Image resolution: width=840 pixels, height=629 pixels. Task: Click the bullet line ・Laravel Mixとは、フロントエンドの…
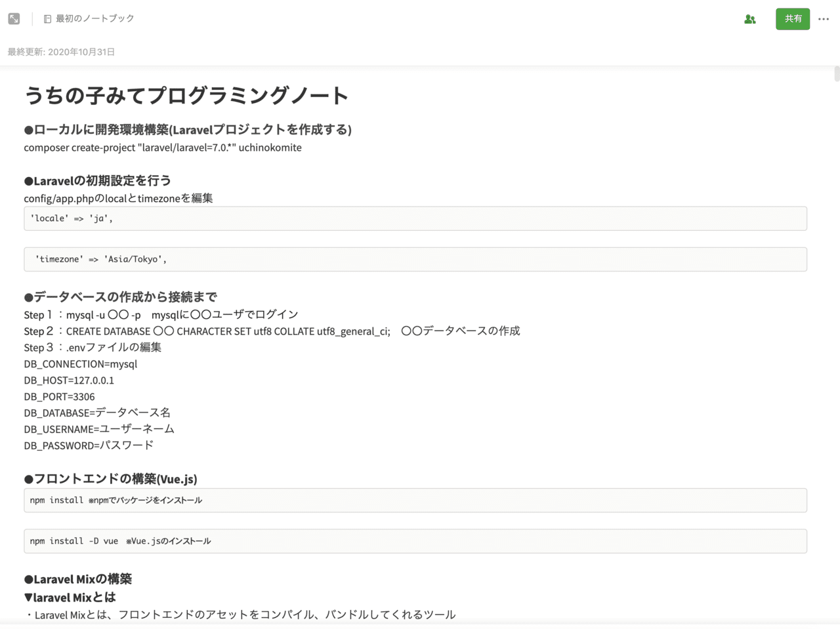pos(240,615)
